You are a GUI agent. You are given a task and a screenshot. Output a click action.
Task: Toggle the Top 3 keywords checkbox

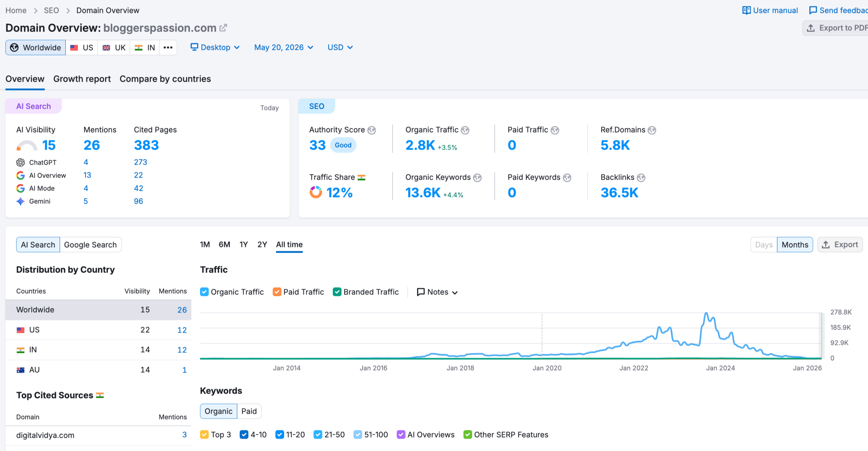coord(204,435)
